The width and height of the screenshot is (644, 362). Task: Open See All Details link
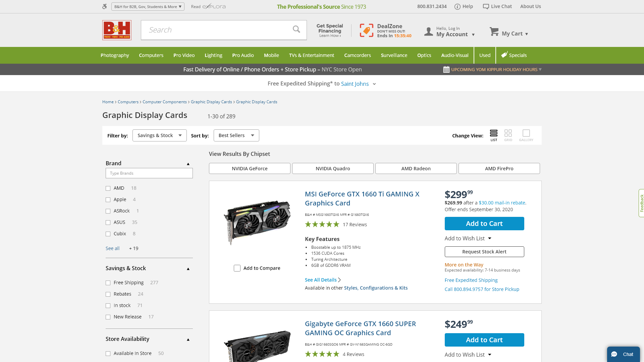point(323,280)
